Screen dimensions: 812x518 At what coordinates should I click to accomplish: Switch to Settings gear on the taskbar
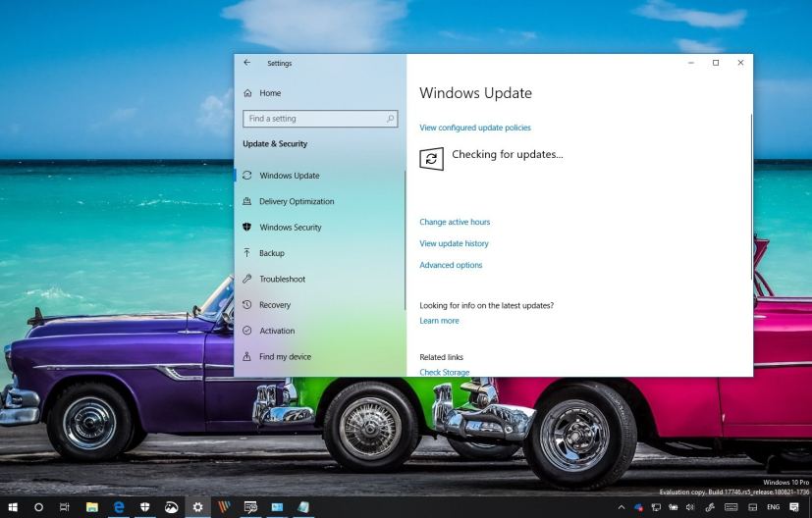[197, 507]
